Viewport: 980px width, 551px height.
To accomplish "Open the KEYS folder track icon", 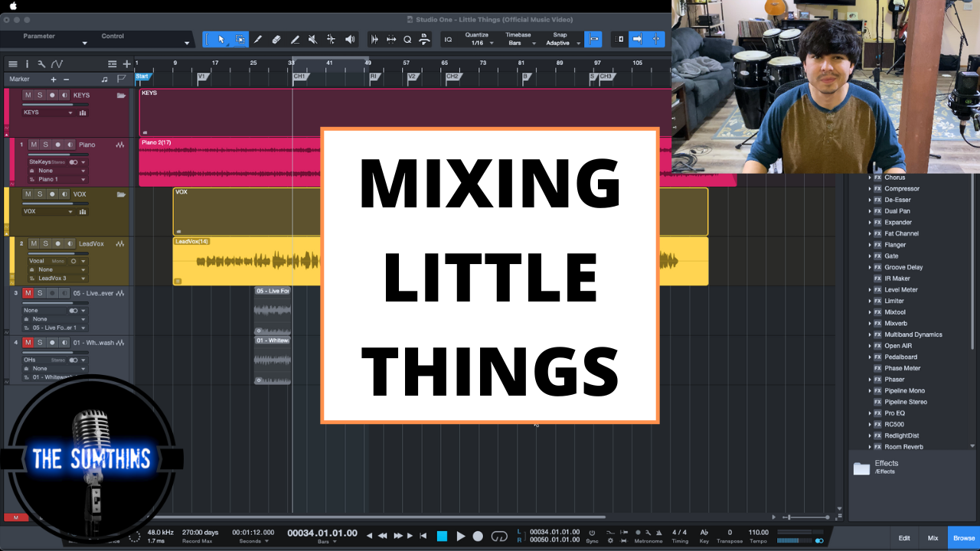I will click(121, 96).
